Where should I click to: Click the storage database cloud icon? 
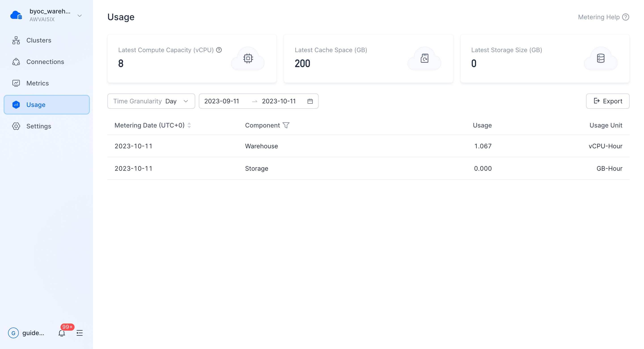(x=600, y=59)
